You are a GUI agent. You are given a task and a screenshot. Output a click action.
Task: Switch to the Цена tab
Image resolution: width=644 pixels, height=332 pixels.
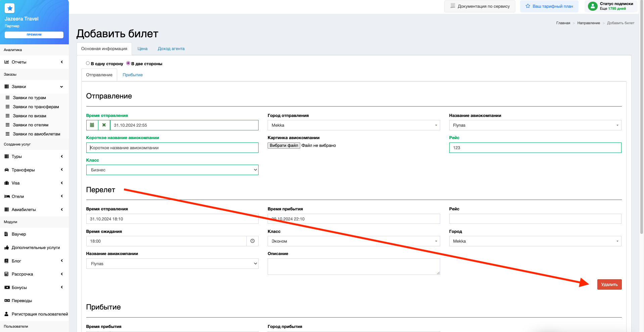pos(142,49)
